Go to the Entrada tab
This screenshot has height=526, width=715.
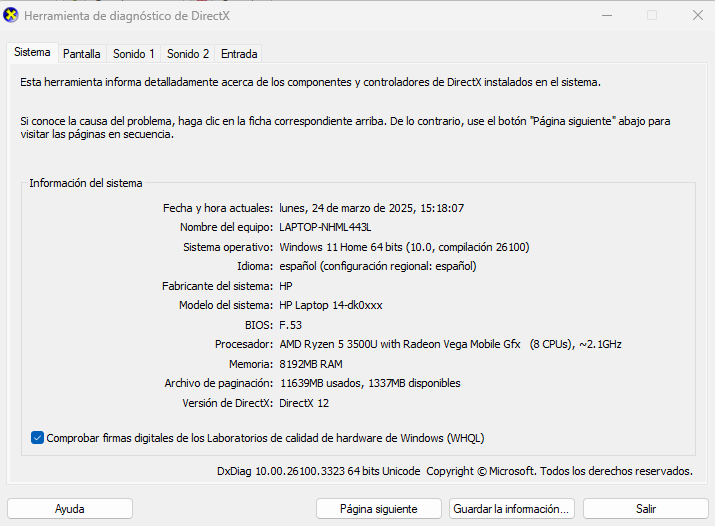[239, 54]
